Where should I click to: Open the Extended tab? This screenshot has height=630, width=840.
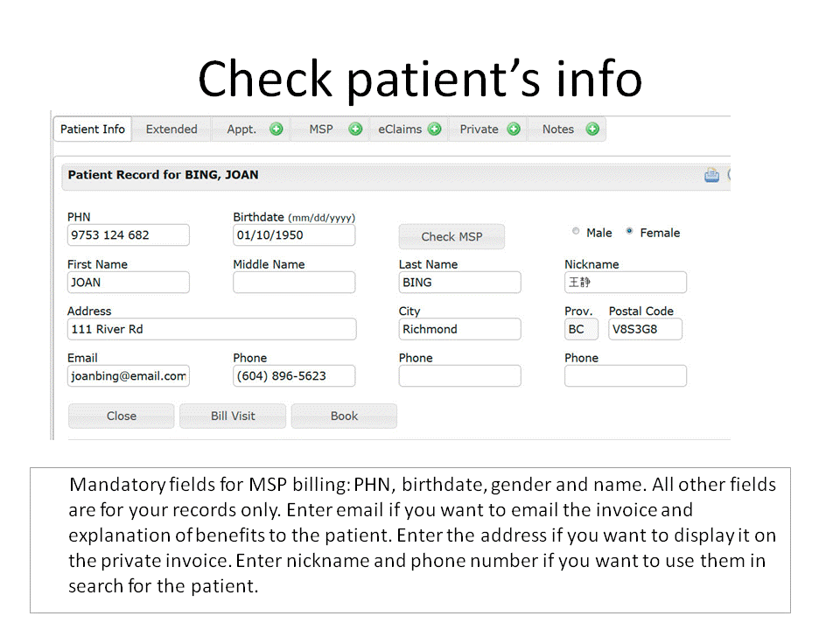point(171,129)
